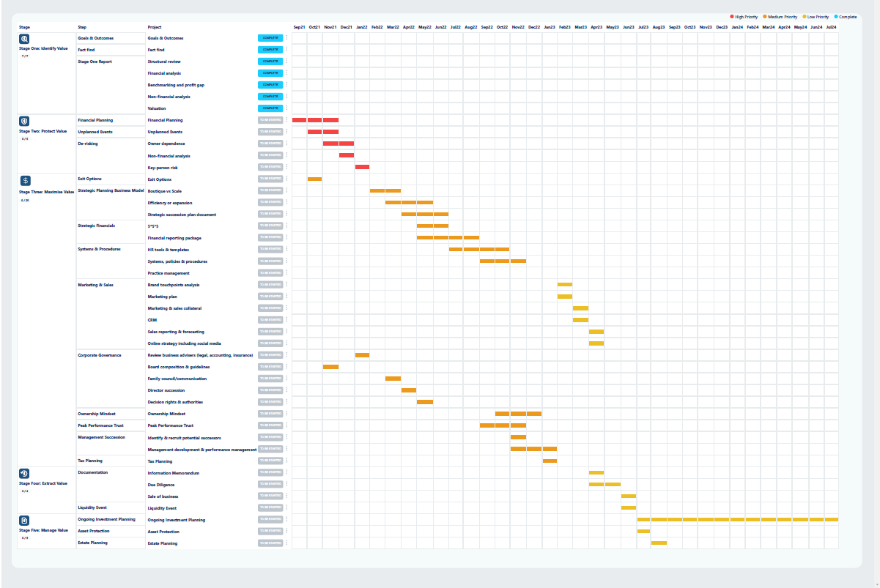Open the kebab menu for Key-person risk
The height and width of the screenshot is (588, 880).
[x=286, y=167]
